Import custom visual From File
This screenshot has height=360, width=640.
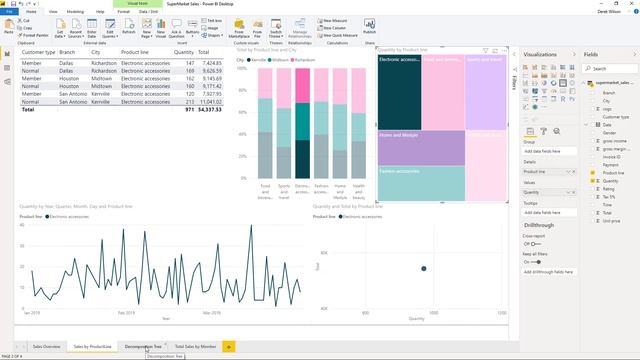257,28
